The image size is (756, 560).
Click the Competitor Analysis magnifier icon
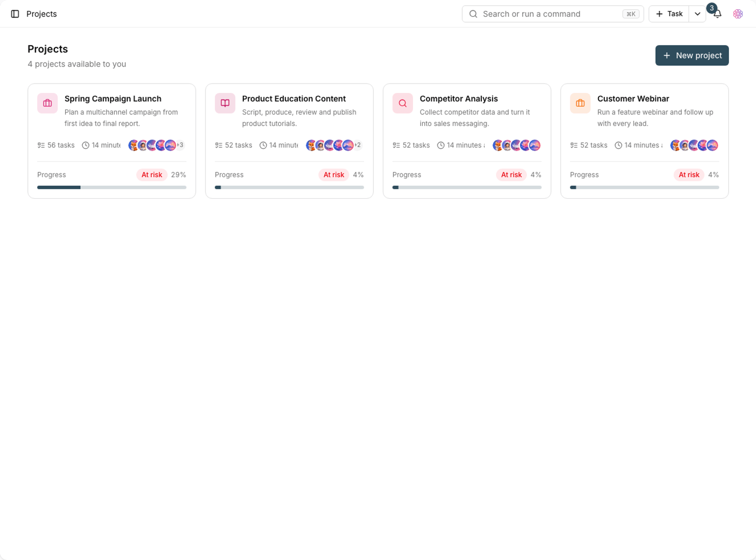point(403,103)
